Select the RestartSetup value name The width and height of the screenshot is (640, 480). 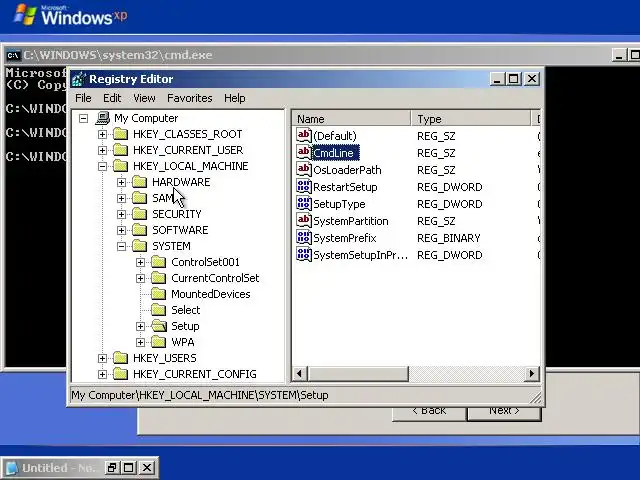[x=345, y=187]
